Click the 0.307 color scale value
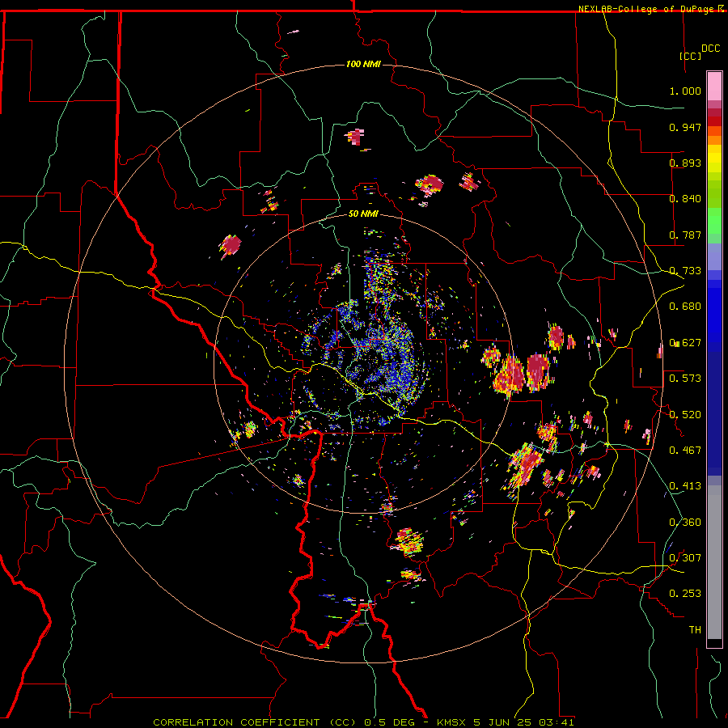The width and height of the screenshot is (728, 728). (x=685, y=558)
